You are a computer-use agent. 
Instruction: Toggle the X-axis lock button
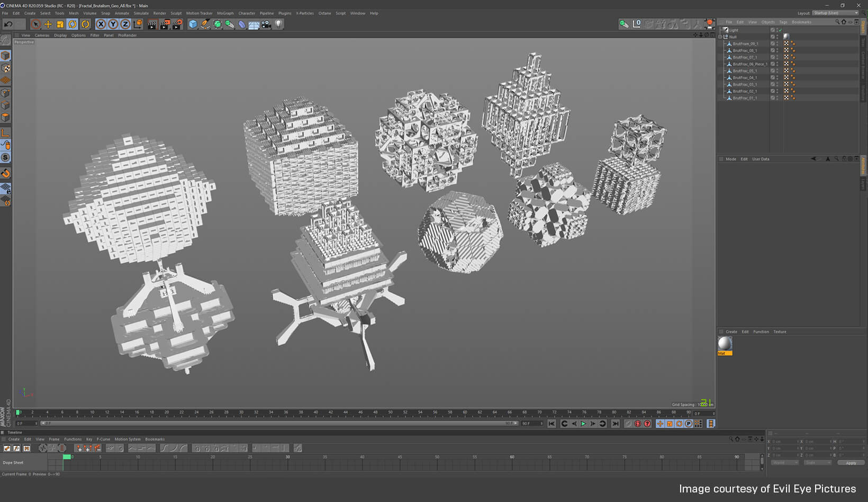point(101,24)
